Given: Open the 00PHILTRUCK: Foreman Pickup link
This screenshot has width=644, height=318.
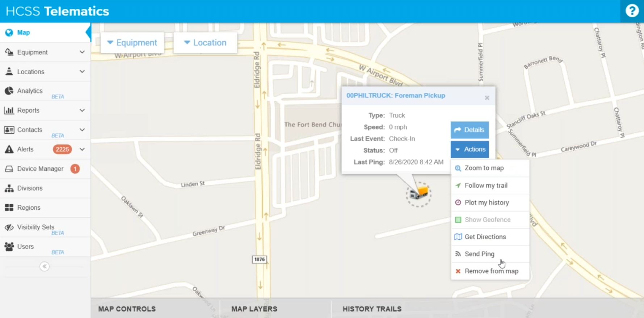Looking at the screenshot, I should [x=396, y=96].
